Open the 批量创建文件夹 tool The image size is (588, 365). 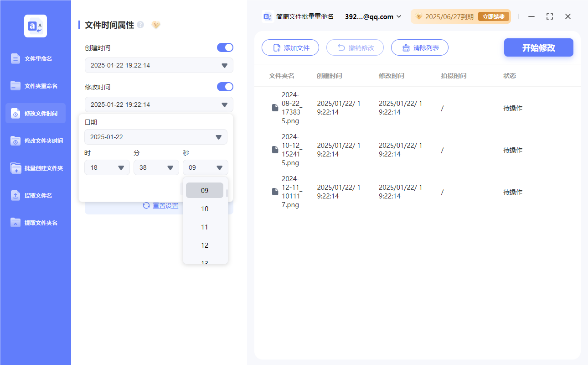[x=35, y=168]
